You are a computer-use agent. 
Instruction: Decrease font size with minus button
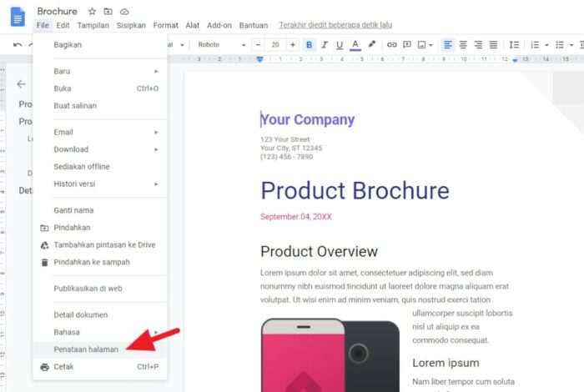[x=258, y=45]
